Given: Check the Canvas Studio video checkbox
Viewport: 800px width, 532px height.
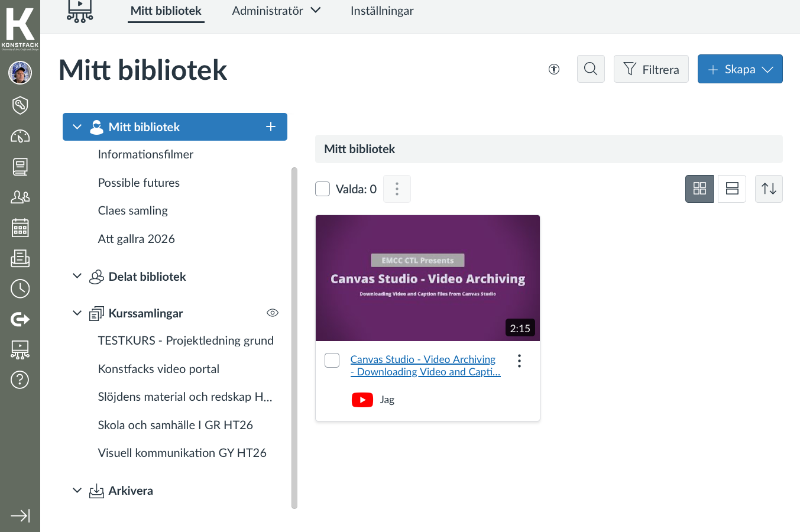Looking at the screenshot, I should 332,360.
